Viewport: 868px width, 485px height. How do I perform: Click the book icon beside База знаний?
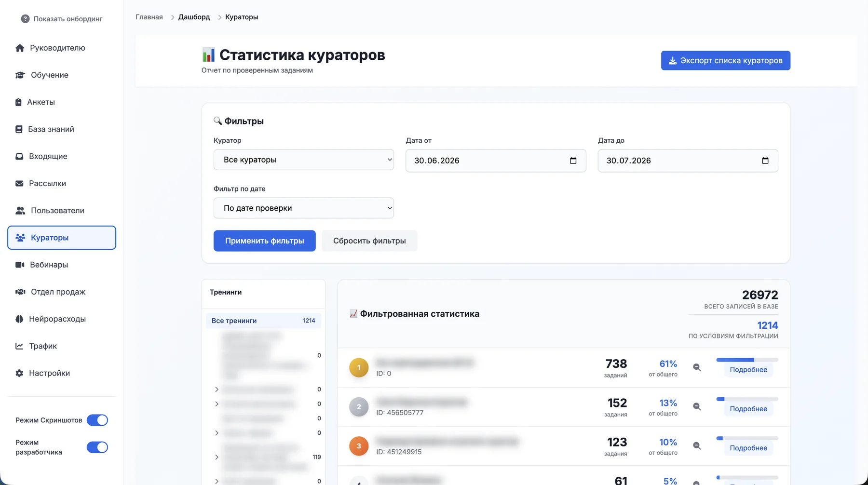19,129
